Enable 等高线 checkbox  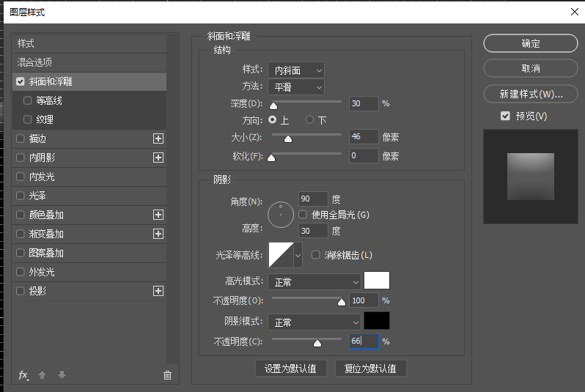click(27, 100)
